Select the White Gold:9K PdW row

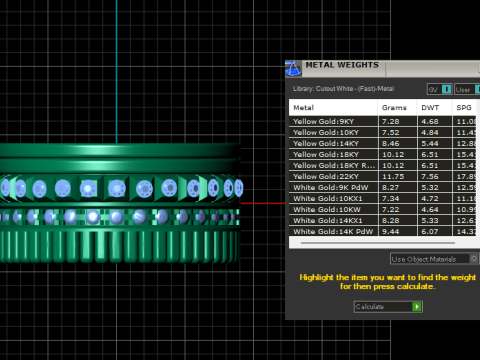pos(383,187)
